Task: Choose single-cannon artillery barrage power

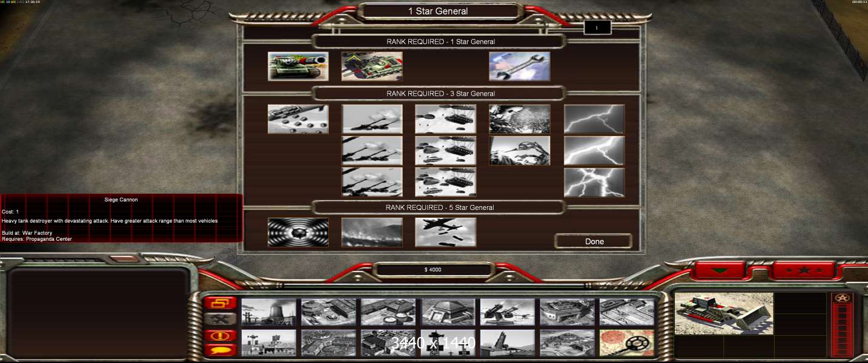Action: [372, 119]
